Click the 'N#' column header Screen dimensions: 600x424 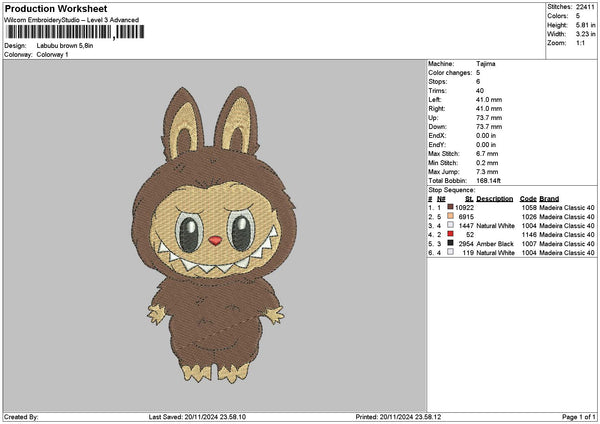pos(441,199)
